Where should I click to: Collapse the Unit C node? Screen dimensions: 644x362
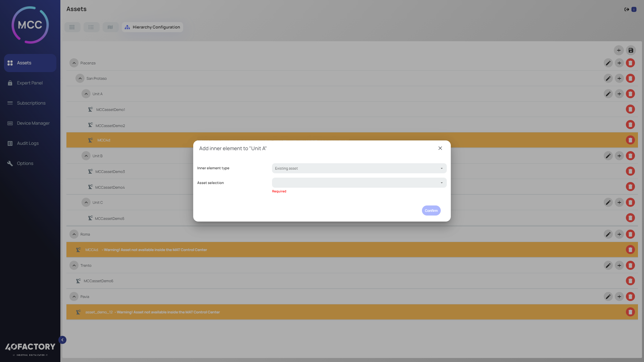tap(86, 202)
